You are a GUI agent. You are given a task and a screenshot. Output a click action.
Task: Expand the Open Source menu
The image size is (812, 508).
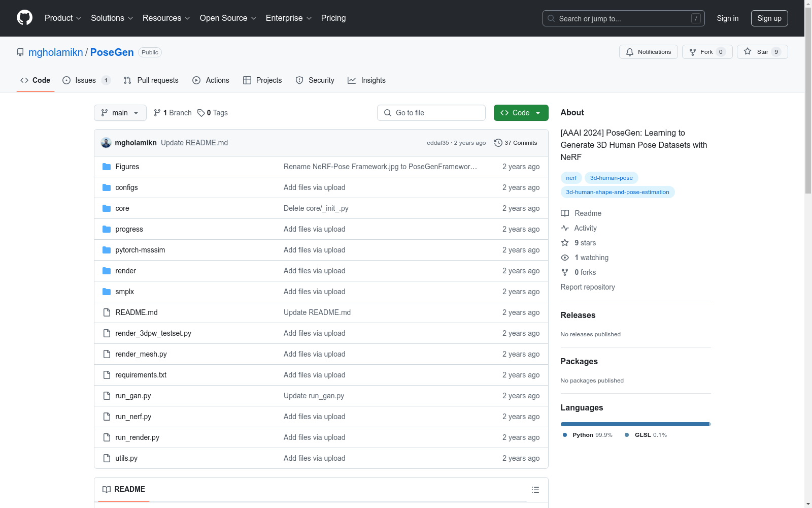[x=228, y=18]
